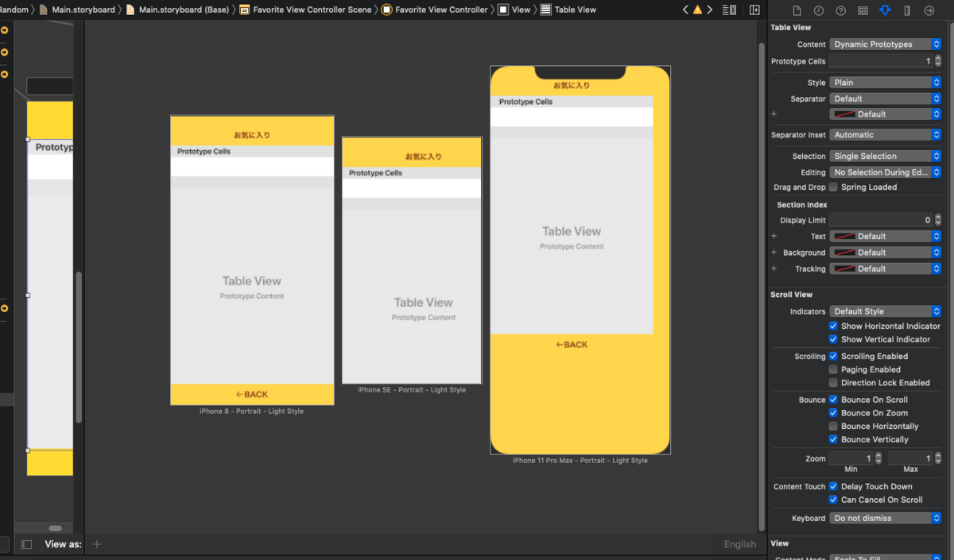This screenshot has width=954, height=560.
Task: Uncheck Bounce Vertically
Action: click(x=833, y=439)
